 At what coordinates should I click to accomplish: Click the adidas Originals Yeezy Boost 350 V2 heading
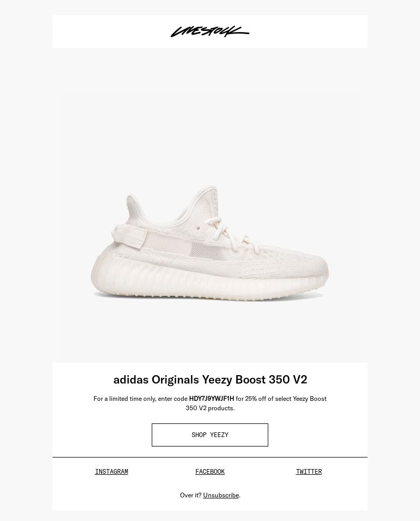coord(210,379)
